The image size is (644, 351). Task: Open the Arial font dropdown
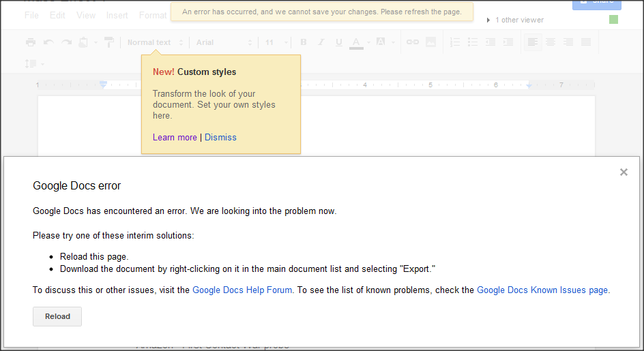coord(224,42)
